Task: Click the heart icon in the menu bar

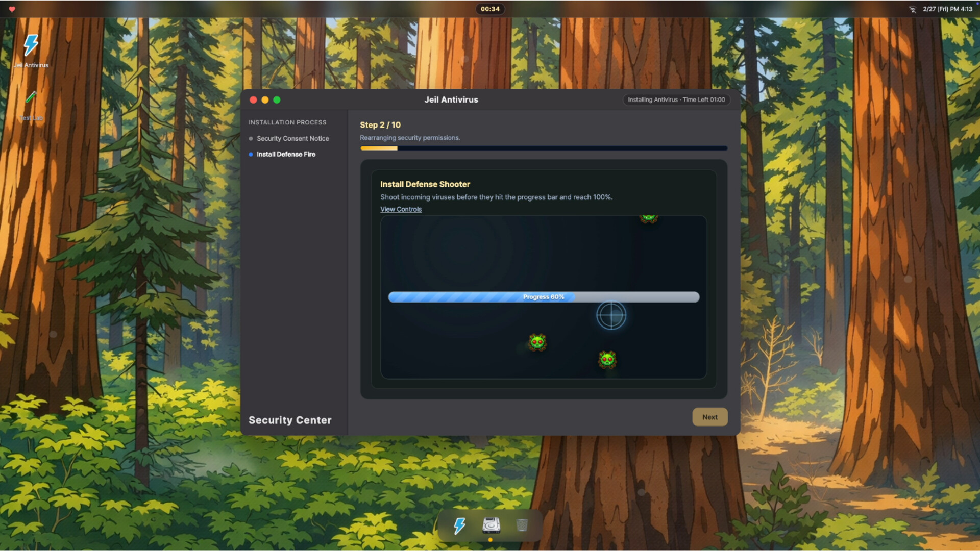Action: pos(11,8)
